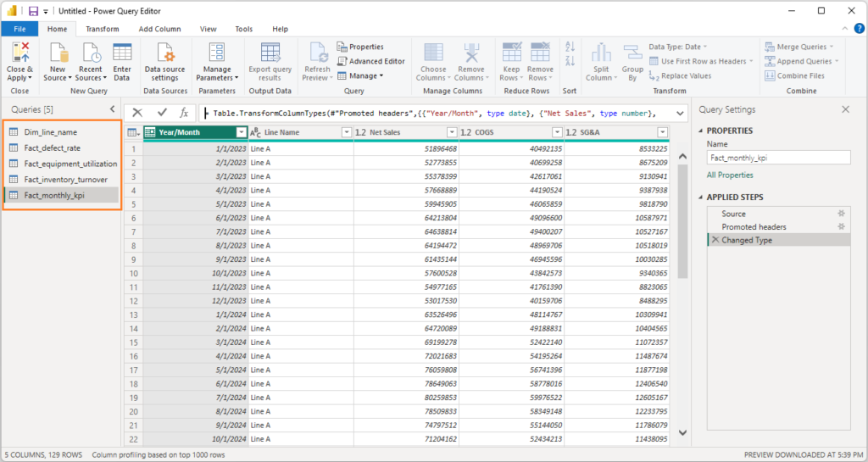Open the New Source icon
This screenshot has width=868, height=462.
pyautogui.click(x=58, y=53)
